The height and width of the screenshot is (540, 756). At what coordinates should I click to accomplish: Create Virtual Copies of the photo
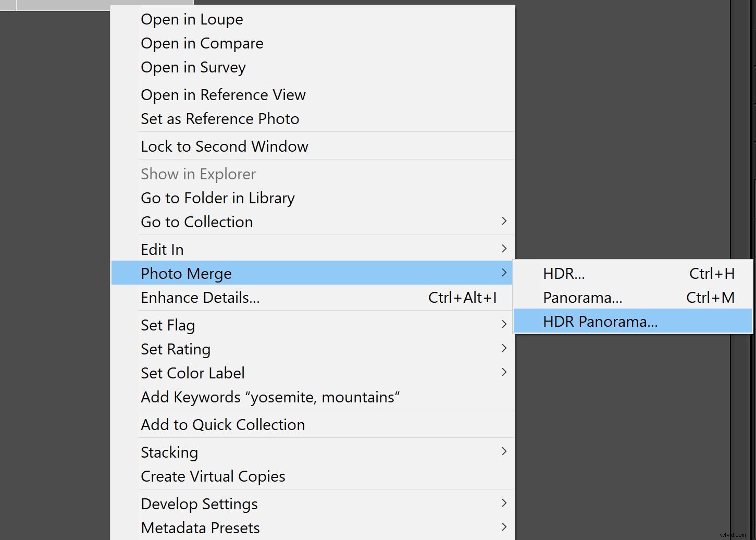[213, 476]
